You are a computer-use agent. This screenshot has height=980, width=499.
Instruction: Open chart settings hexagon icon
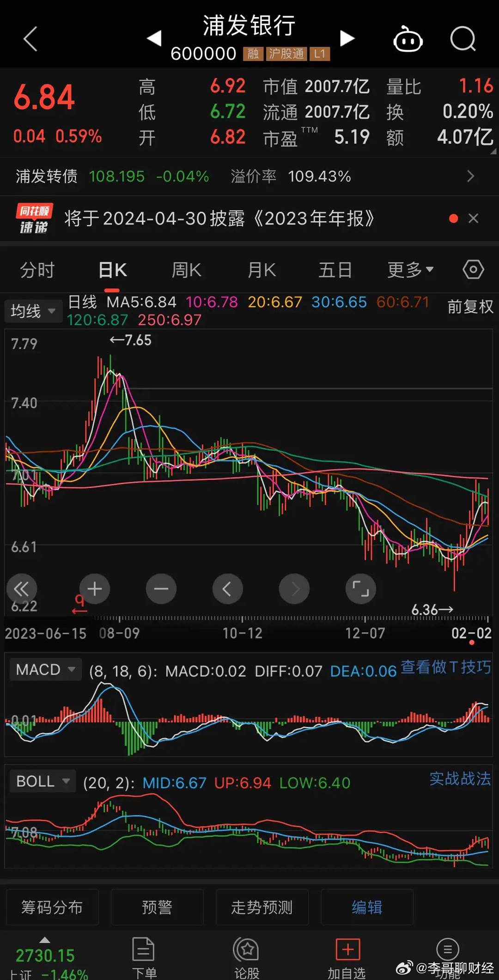click(x=473, y=269)
